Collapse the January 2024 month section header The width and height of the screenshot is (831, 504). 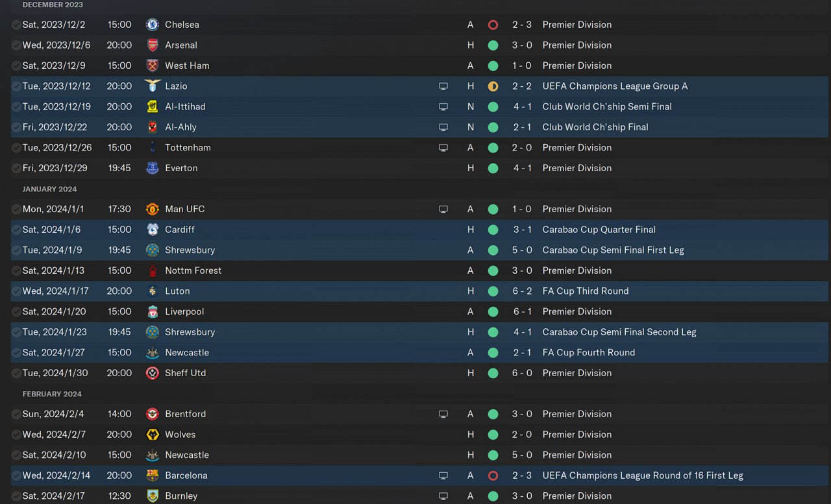(x=49, y=189)
